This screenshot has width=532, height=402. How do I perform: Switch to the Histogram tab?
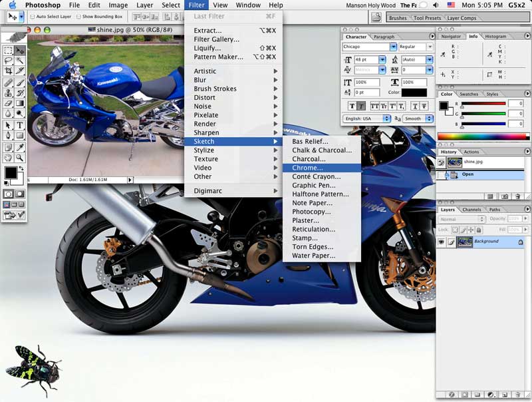click(x=495, y=37)
